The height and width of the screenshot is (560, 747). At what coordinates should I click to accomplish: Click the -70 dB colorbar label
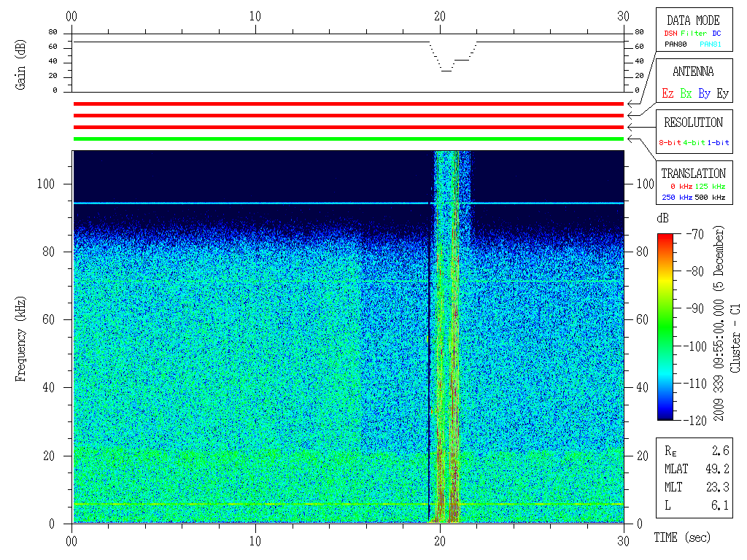point(695,234)
